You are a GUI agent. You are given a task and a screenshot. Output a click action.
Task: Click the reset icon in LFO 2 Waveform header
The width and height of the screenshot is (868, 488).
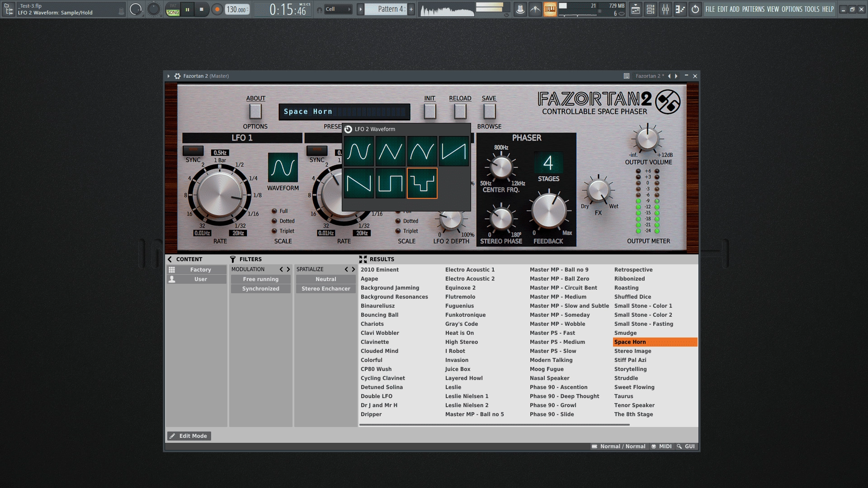tap(348, 129)
